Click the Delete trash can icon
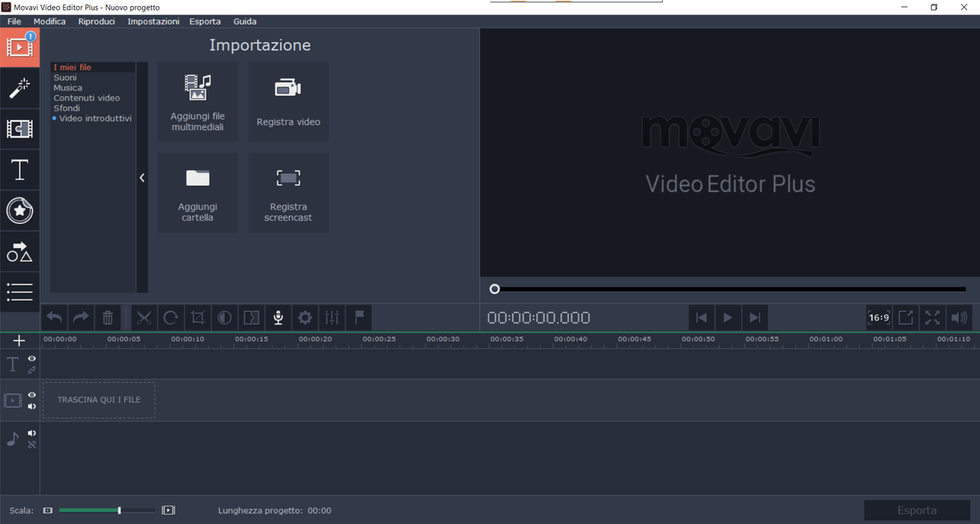 (108, 317)
